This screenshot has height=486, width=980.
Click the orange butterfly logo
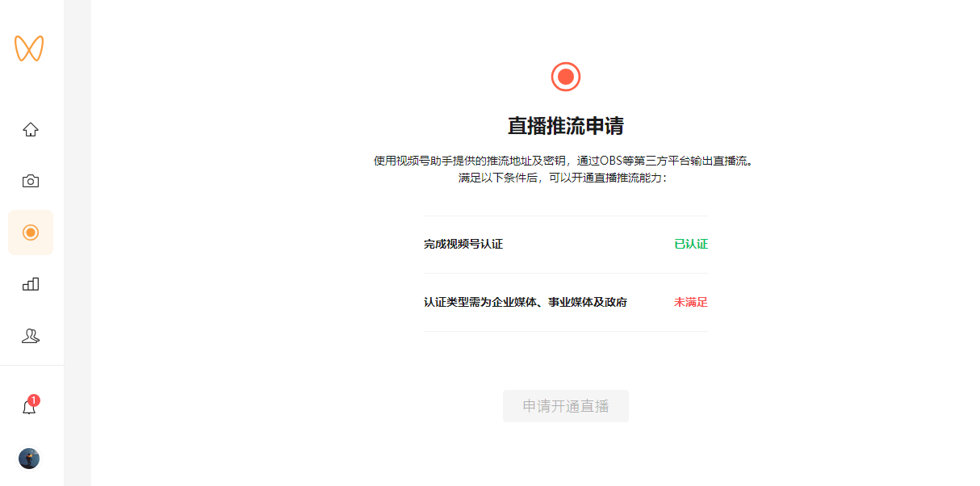(29, 48)
